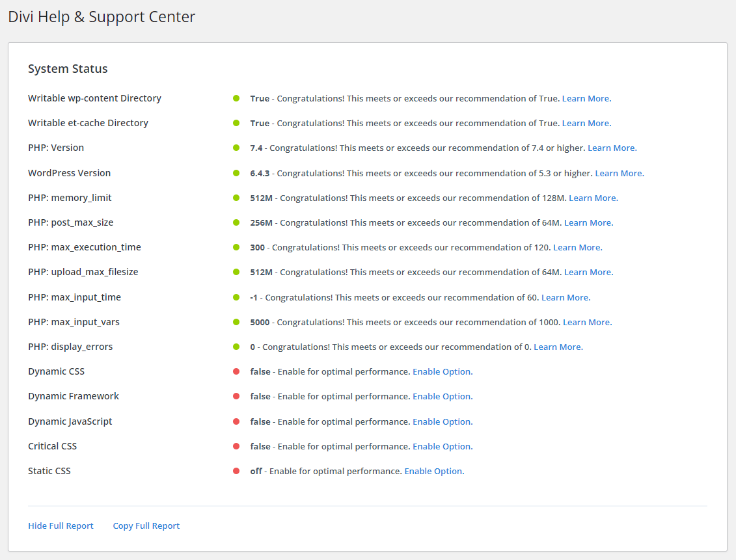The height and width of the screenshot is (560, 736).
Task: Click the '5000' max_input_vars value
Action: [260, 323]
